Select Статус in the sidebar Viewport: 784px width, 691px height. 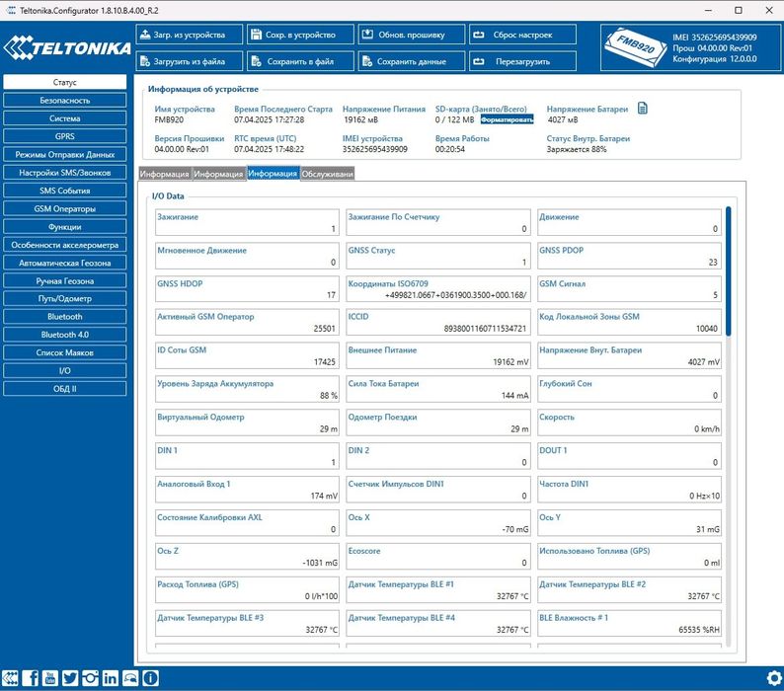[64, 82]
